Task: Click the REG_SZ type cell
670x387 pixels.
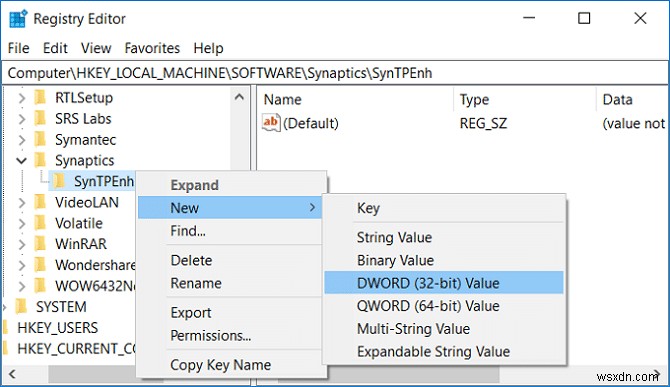Action: [483, 123]
